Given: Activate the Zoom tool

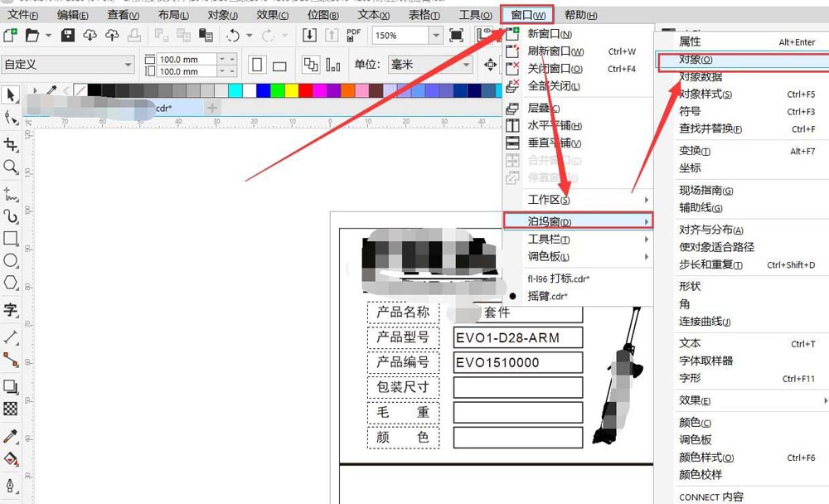Looking at the screenshot, I should click(12, 164).
